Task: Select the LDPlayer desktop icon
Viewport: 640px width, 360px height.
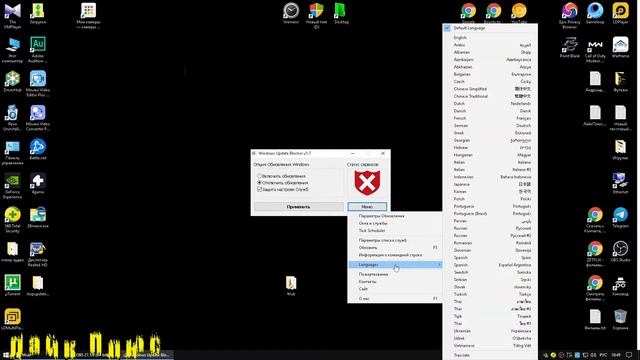Action: pos(620,13)
